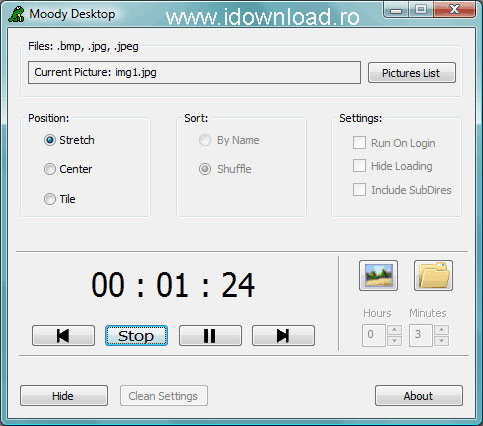Open the About dialog
This screenshot has width=483, height=426.
coord(419,396)
